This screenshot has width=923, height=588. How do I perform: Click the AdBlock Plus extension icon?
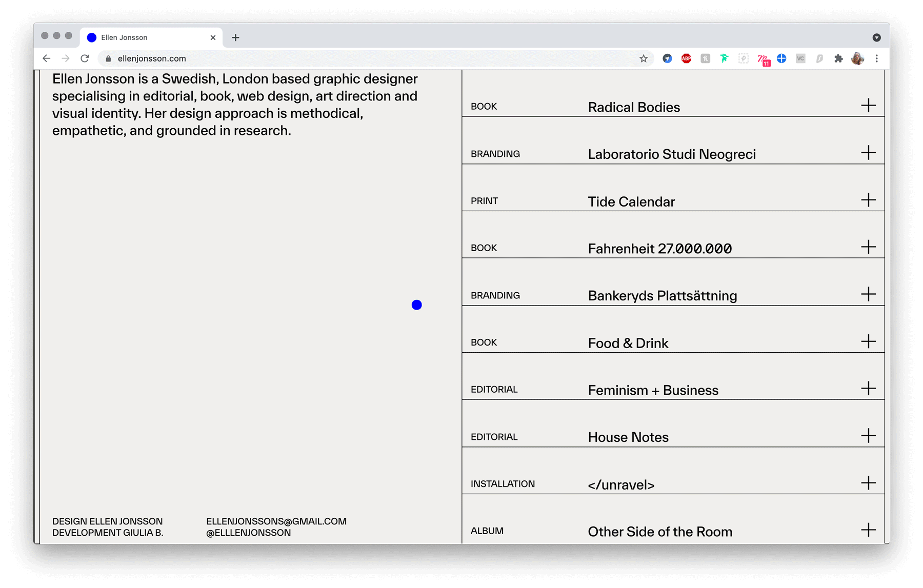point(686,58)
